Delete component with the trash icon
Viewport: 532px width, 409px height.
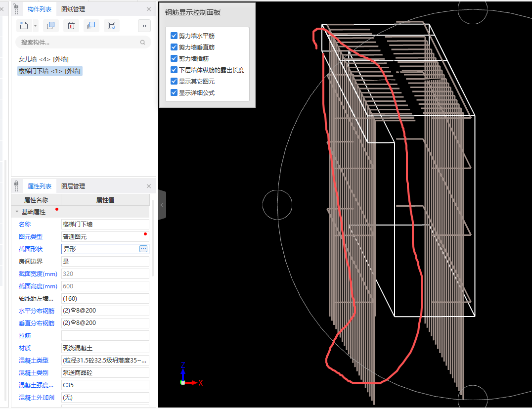coord(71,26)
